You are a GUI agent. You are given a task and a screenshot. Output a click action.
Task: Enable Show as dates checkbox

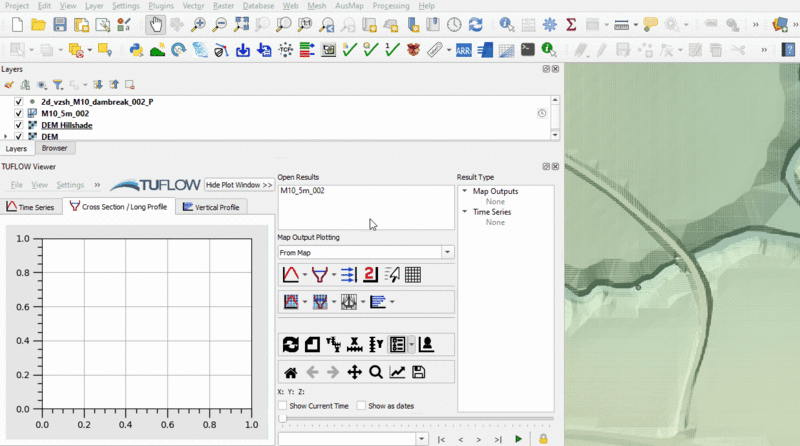click(361, 406)
